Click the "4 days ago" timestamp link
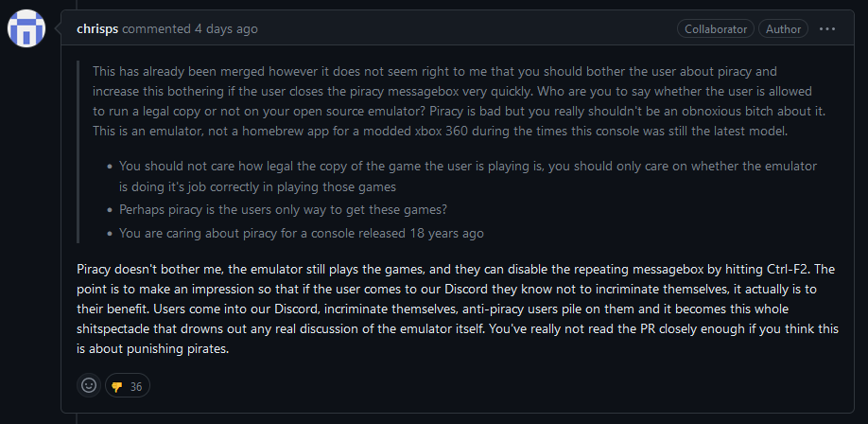Screen dimensions: 868x424 pos(226,29)
